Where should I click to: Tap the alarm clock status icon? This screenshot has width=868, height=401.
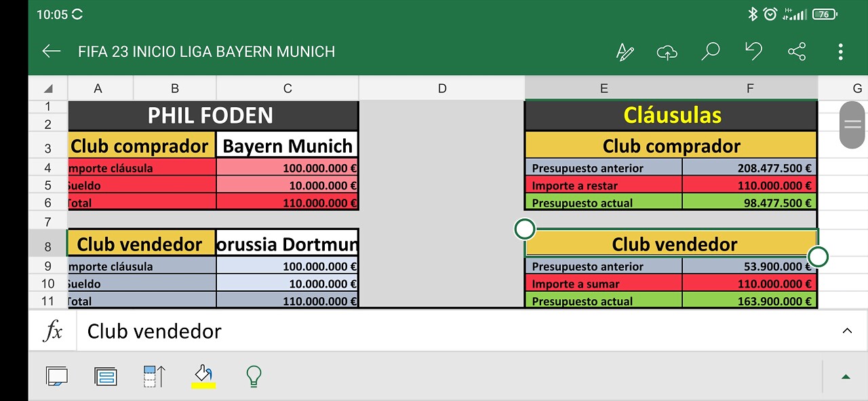(770, 14)
